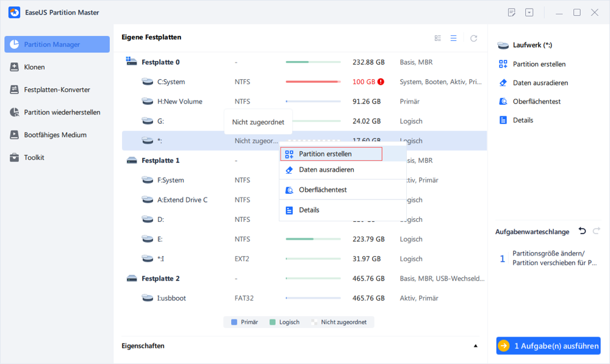
Task: Click the C:System red usage bar
Action: click(x=313, y=82)
